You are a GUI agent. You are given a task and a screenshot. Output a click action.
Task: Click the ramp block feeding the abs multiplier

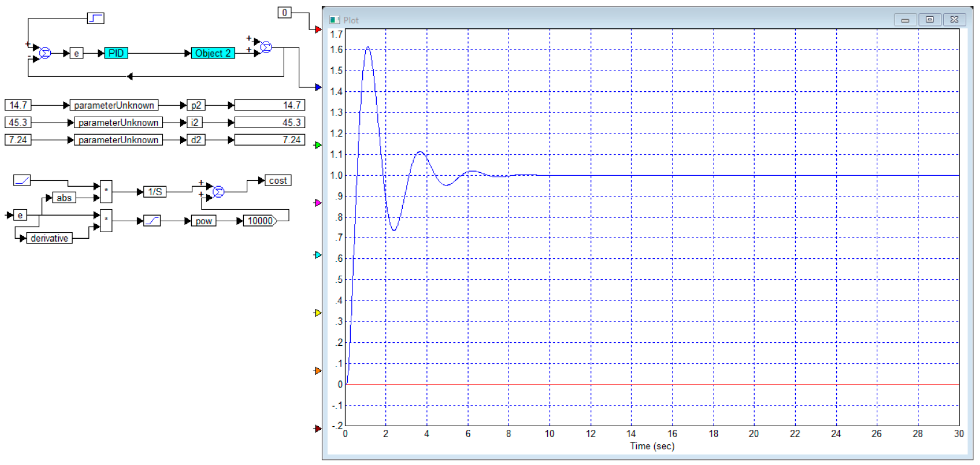pos(22,180)
